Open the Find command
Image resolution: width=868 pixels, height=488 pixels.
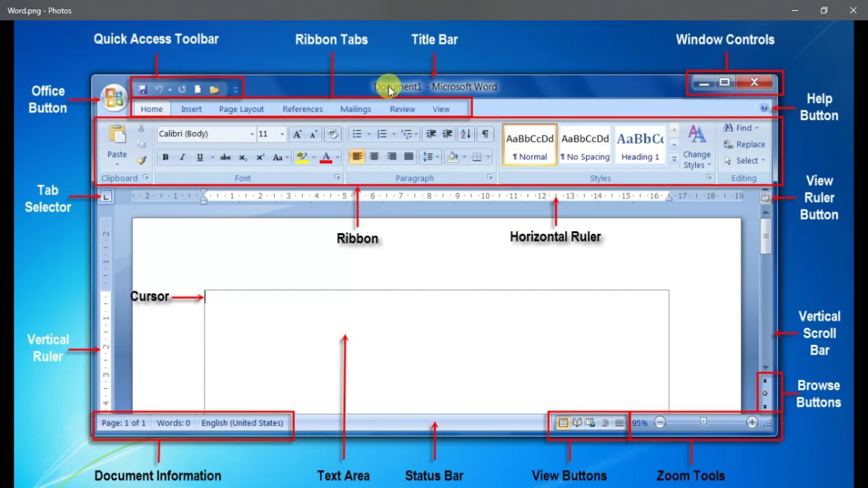(739, 127)
